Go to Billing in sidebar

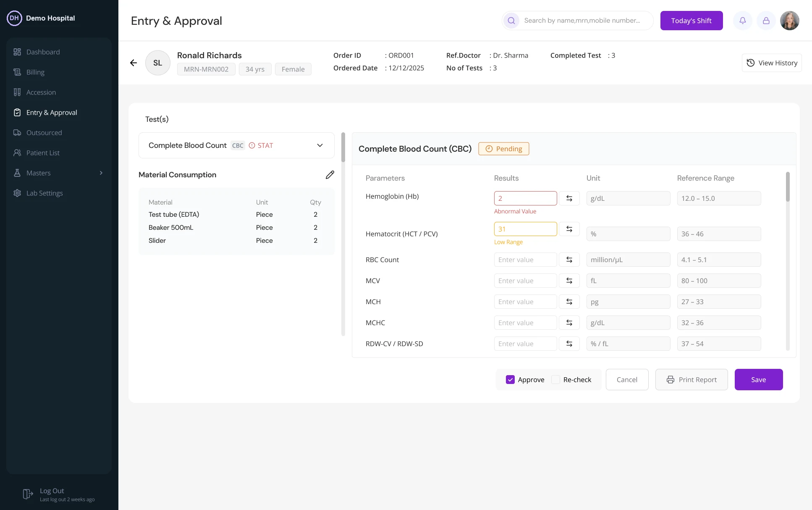tap(59, 72)
